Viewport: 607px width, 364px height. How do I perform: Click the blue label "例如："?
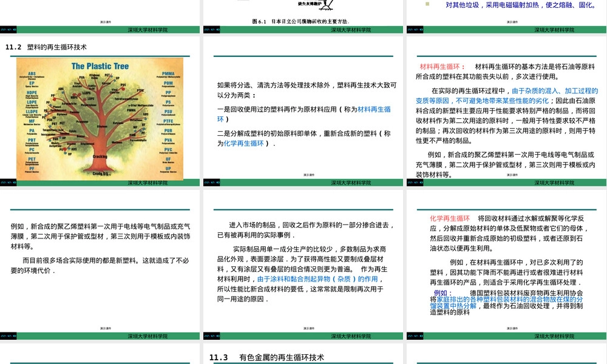[443, 293]
